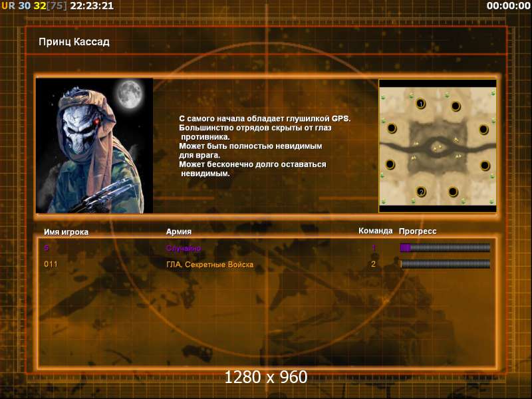Screen dimensions: 532x399
Task: Click the line "С самого начала обладает глушилкой GPS."
Action: [265, 119]
